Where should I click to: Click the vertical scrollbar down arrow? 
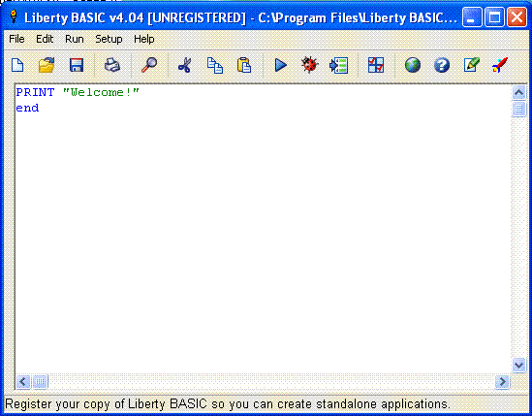tap(518, 365)
